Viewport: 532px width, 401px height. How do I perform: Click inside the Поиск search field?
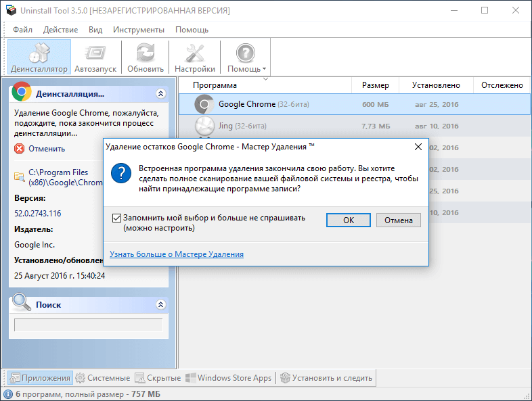(88, 325)
